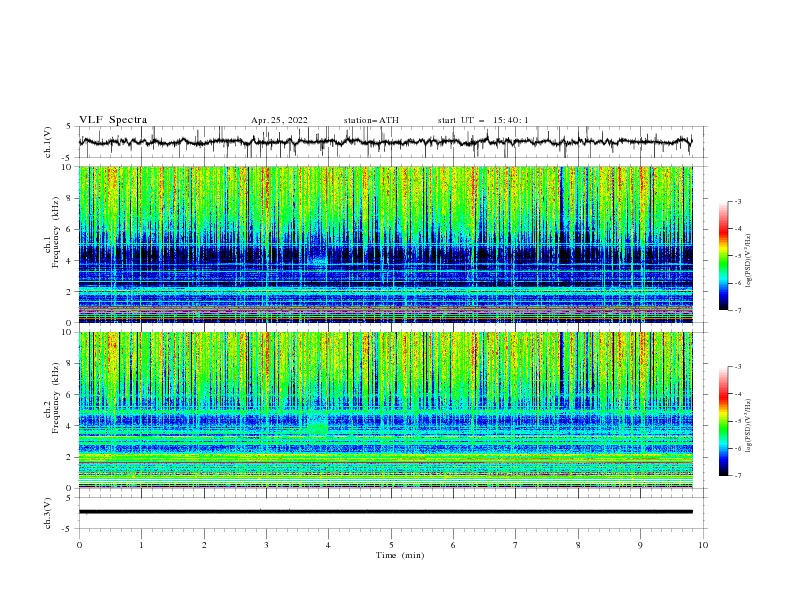Screen dimensions: 792x612
Task: Click inside the ch.2 spectrogram panel
Action: pyautogui.click(x=385, y=410)
